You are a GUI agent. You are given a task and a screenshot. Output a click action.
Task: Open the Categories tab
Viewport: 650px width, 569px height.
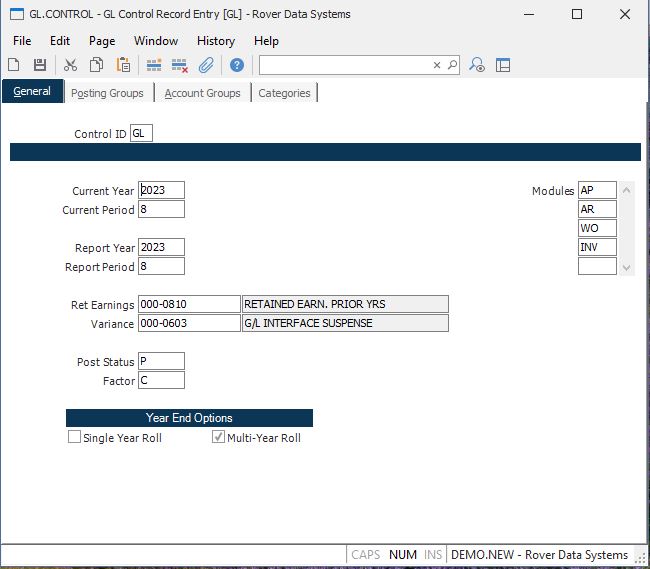click(284, 93)
